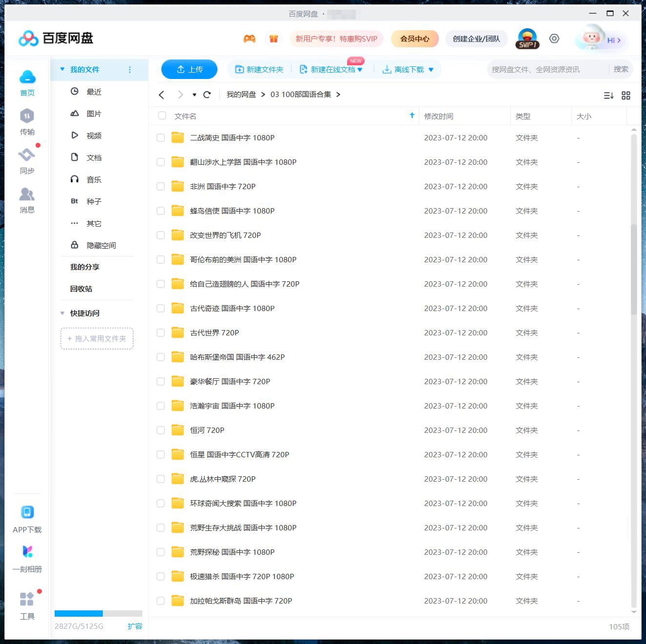Go to 我的网盘 in breadcrumb
Viewport: 646px width, 644px height.
tap(241, 94)
